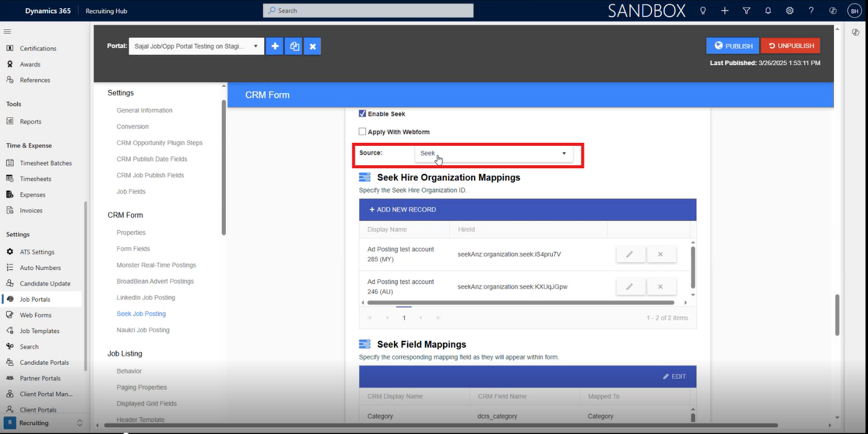Open CRM Opportunity Plugin Steps link
The width and height of the screenshot is (868, 434).
coord(159,143)
